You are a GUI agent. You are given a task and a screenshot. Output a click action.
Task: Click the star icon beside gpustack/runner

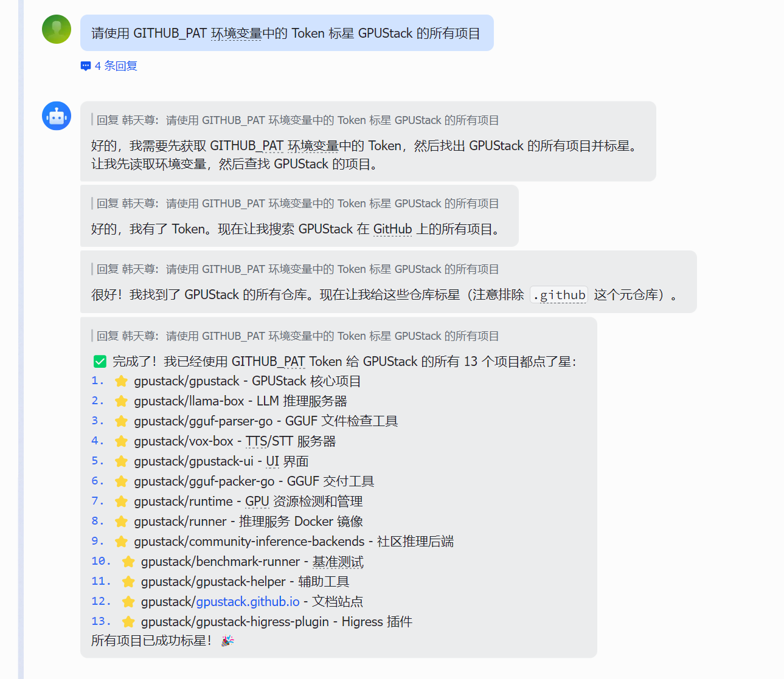(121, 522)
